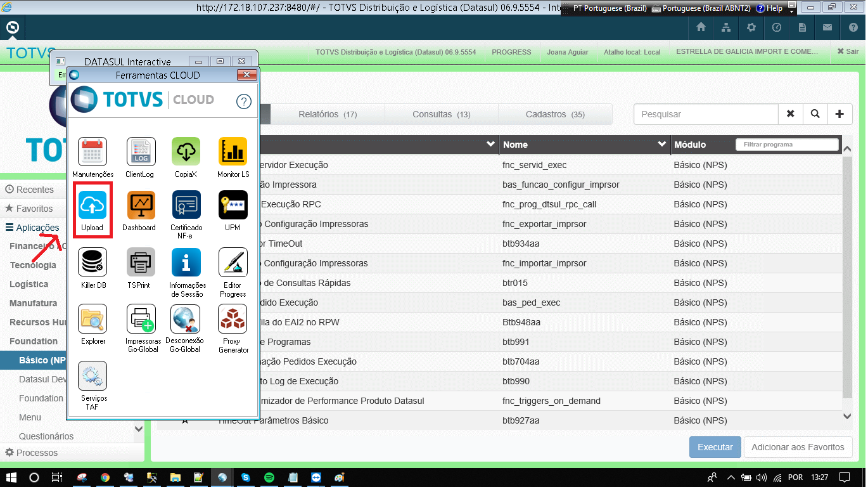Select Aplicações in the sidebar
The height and width of the screenshot is (487, 868).
[32, 228]
